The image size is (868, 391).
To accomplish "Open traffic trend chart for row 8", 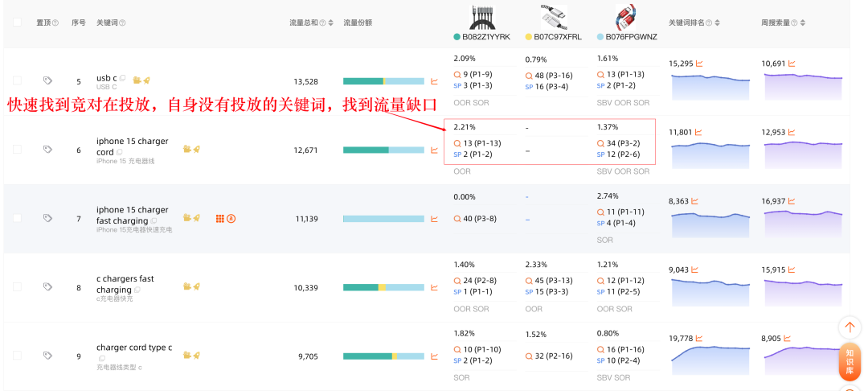I will pyautogui.click(x=435, y=287).
